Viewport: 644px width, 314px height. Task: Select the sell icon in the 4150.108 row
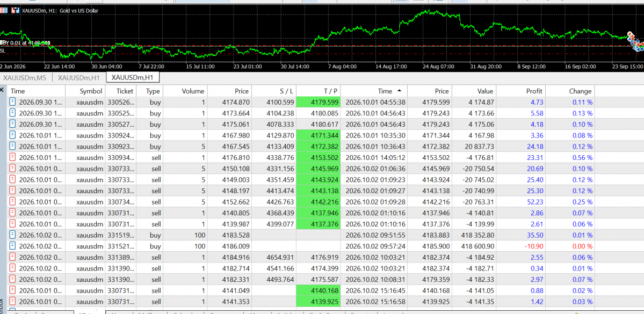coord(12,169)
